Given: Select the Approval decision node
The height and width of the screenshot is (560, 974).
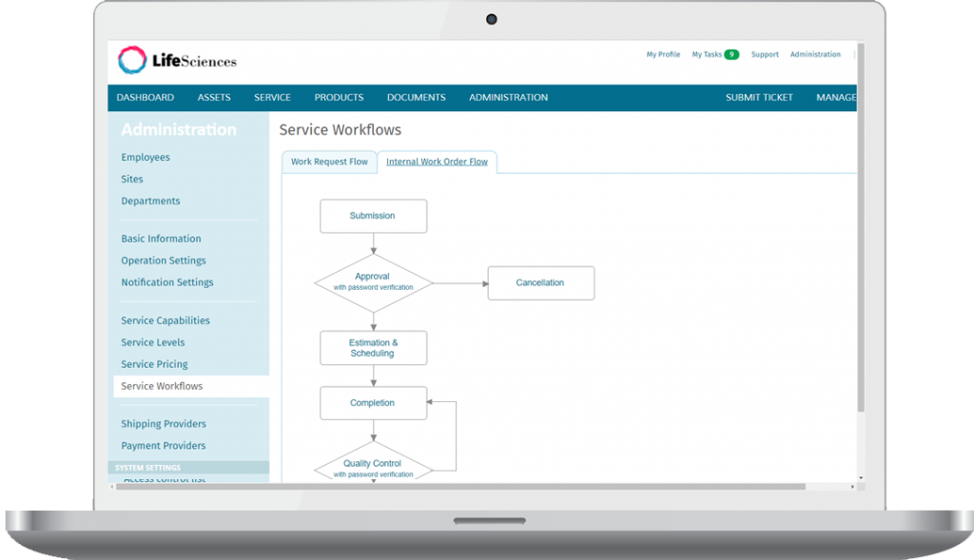Looking at the screenshot, I should point(373,283).
